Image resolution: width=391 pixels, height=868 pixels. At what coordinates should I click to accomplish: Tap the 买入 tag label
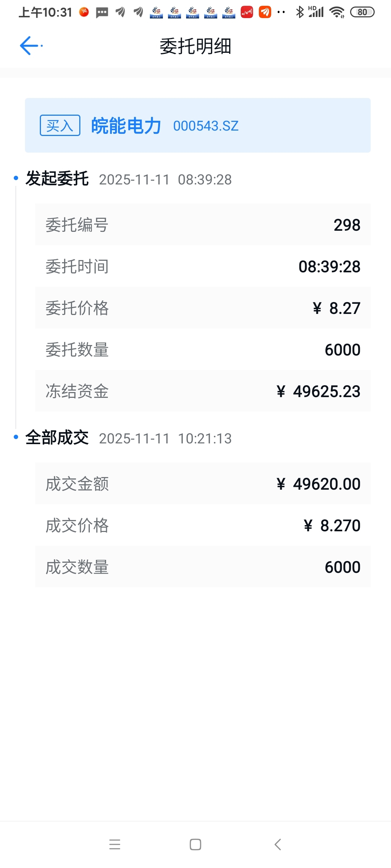tap(60, 125)
